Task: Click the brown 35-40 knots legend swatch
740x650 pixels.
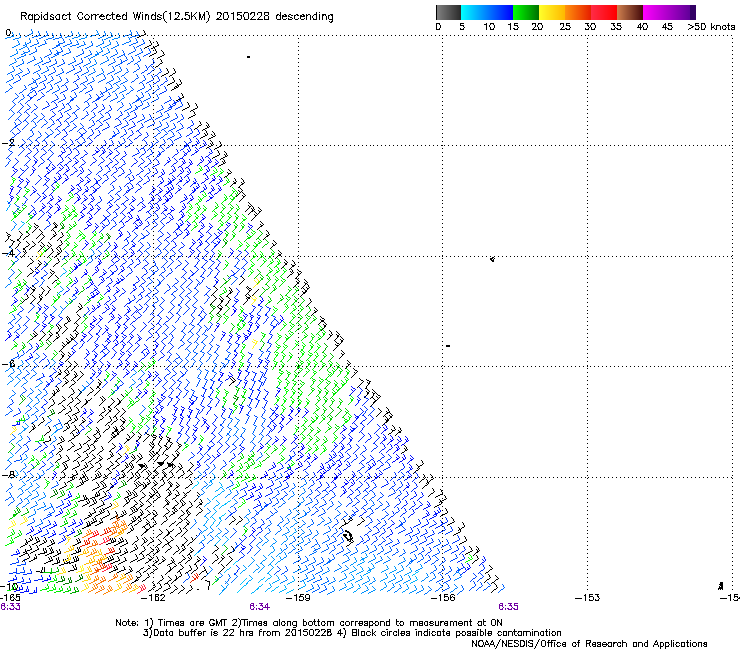Action: [630, 12]
